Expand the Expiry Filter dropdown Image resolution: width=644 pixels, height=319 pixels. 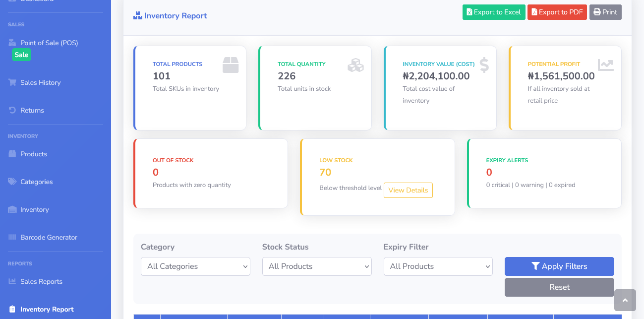tap(438, 266)
